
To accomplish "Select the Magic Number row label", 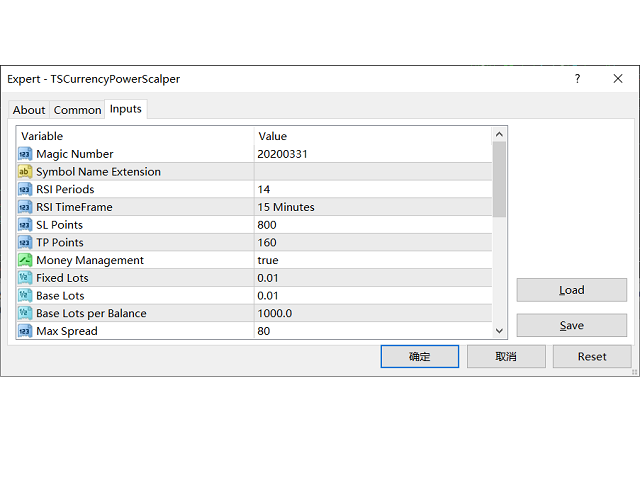I will pos(75,154).
